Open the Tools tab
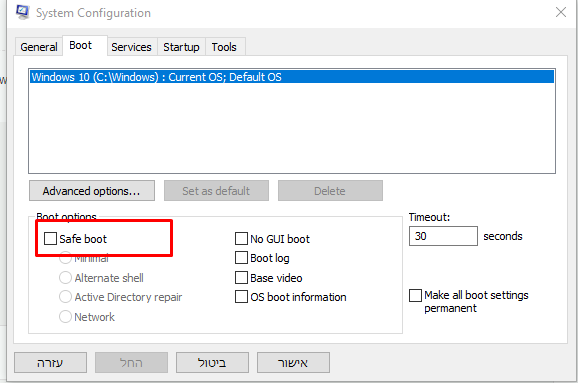The height and width of the screenshot is (383, 578). coord(224,47)
